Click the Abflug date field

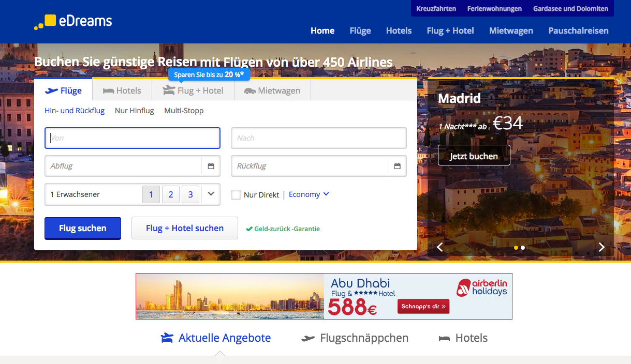133,166
